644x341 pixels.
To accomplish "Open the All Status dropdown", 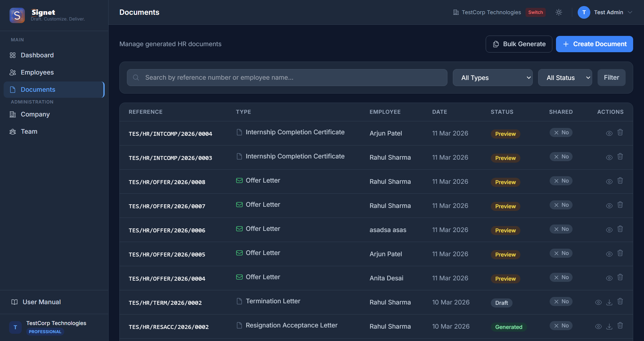I will [565, 78].
